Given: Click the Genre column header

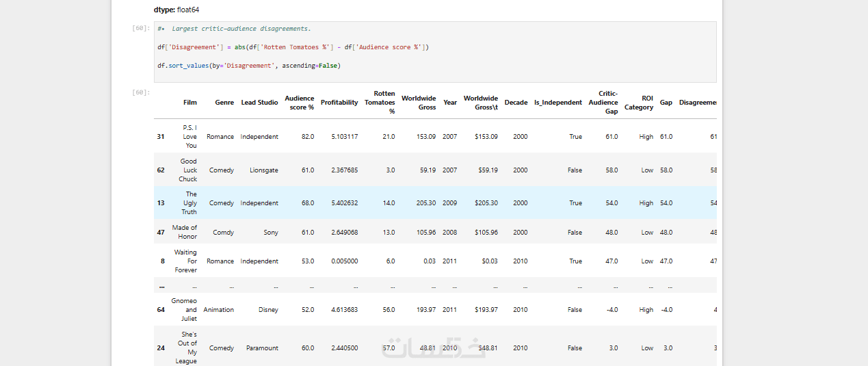Looking at the screenshot, I should [224, 103].
